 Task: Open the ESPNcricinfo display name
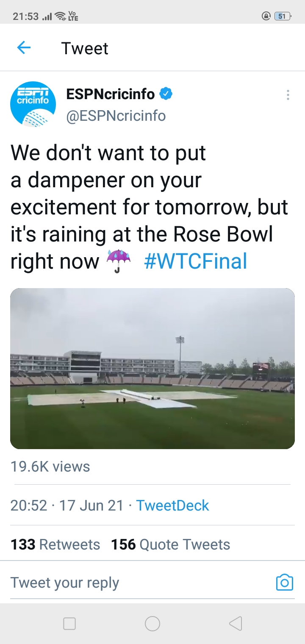[111, 94]
